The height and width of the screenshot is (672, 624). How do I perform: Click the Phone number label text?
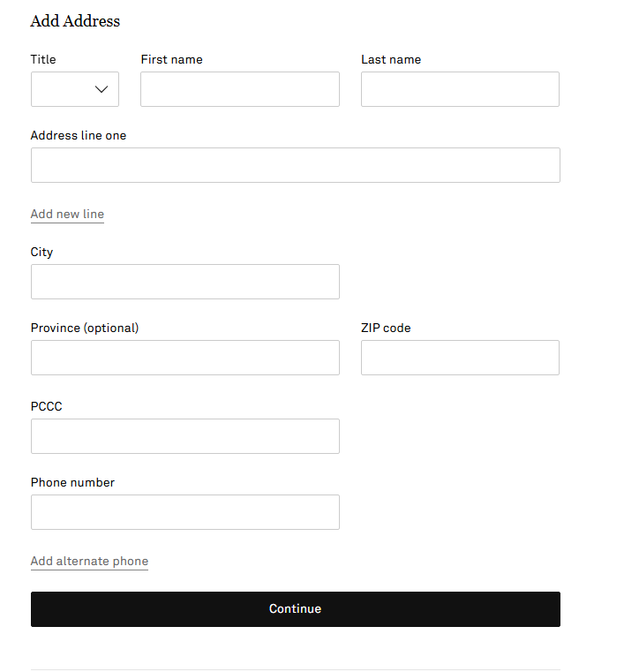point(72,483)
